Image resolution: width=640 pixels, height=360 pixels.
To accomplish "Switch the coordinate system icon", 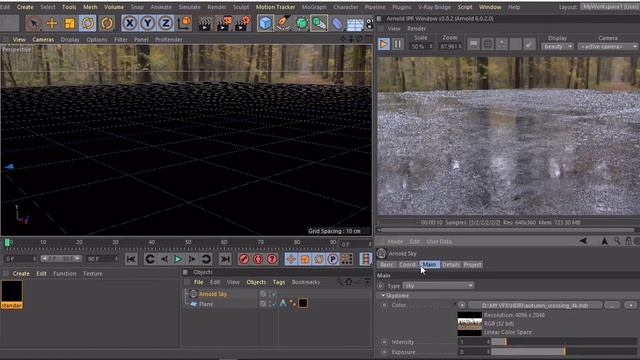I will pyautogui.click(x=184, y=23).
